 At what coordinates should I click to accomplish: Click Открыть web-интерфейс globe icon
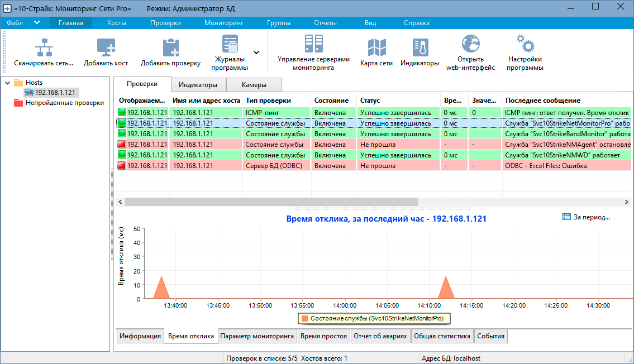point(471,44)
